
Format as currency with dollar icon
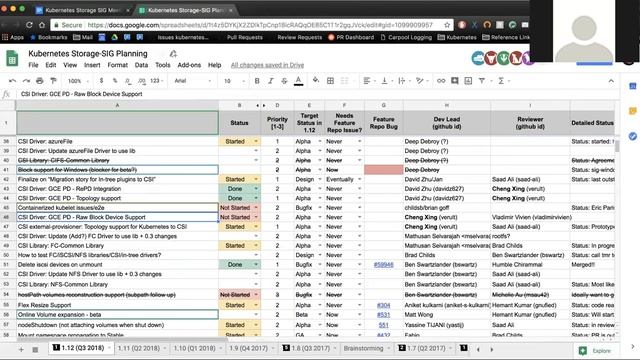click(x=101, y=81)
